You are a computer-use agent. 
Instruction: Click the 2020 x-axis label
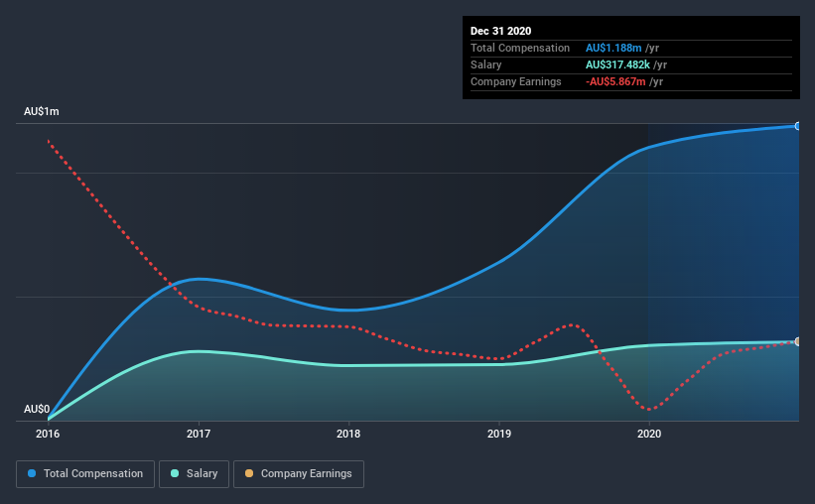pos(649,434)
